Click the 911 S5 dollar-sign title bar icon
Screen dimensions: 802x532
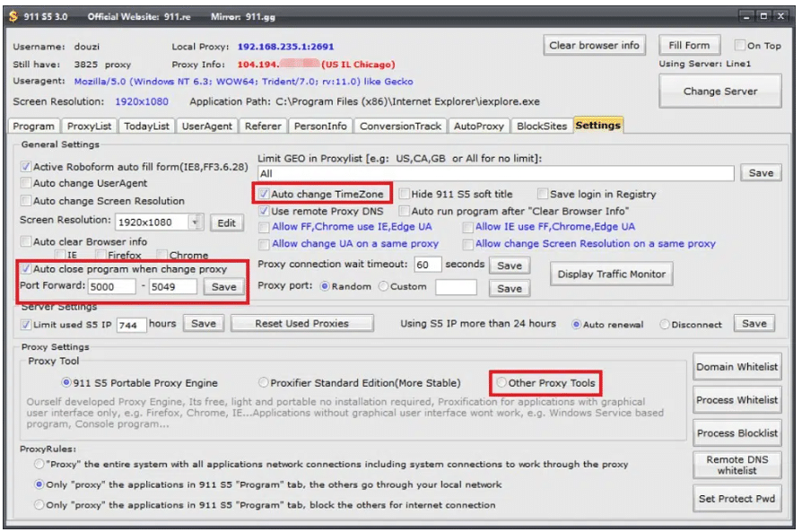13,16
